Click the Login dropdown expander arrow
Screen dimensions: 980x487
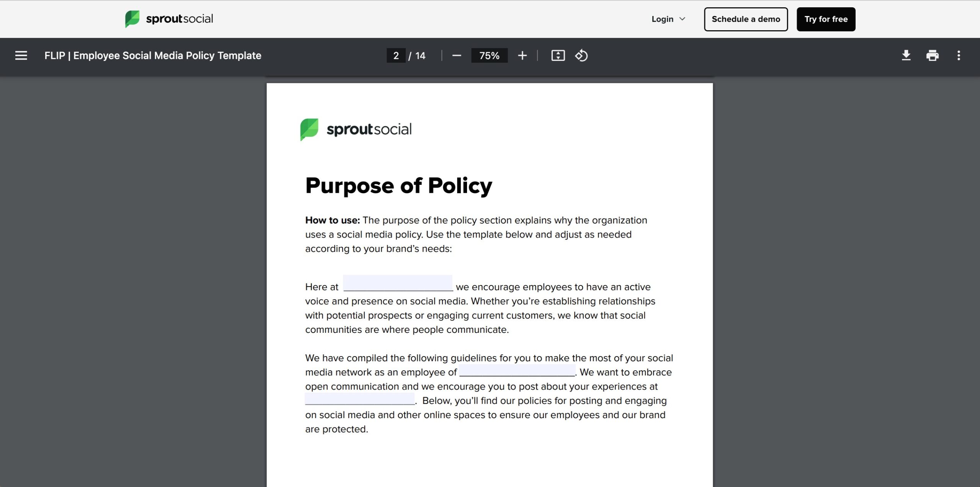tap(683, 18)
